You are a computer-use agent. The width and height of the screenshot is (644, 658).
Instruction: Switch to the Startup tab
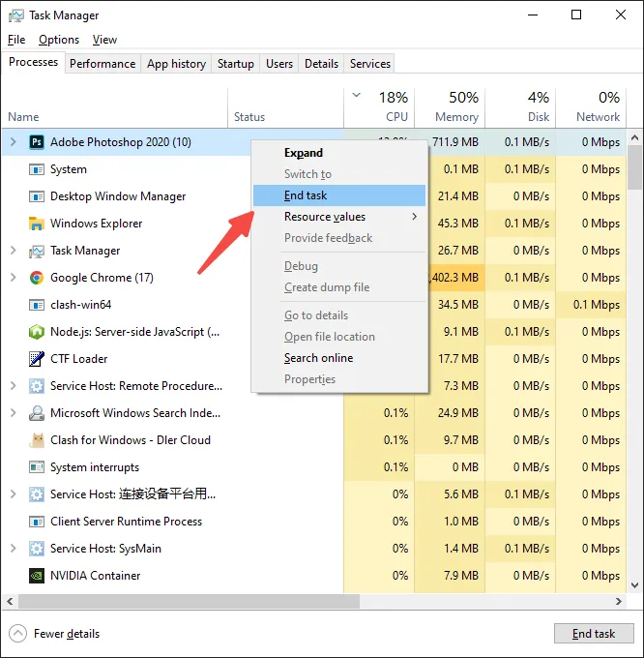[x=236, y=64]
